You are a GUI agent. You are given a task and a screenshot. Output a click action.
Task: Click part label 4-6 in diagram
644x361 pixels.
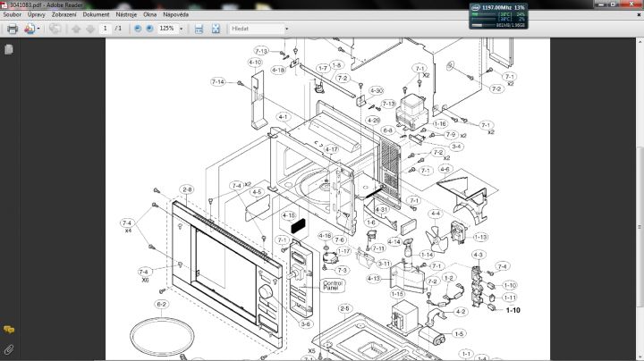coord(445,169)
